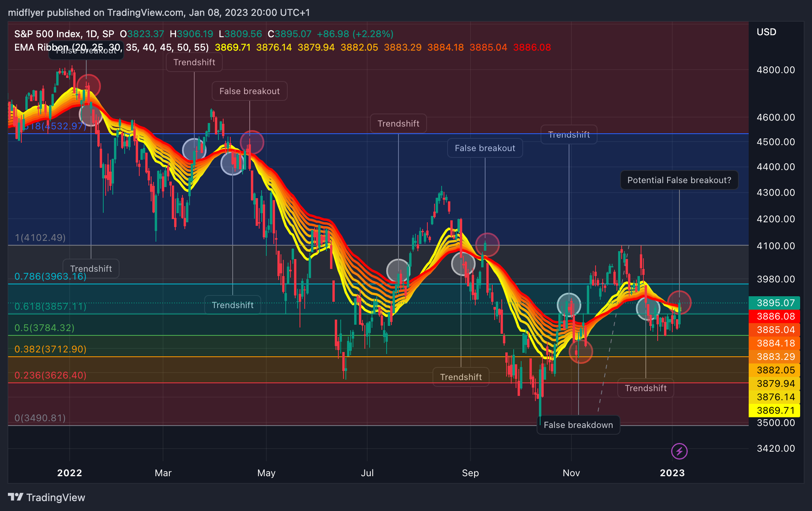Click the TradingView logo in the footer
812x511 pixels.
(47, 498)
